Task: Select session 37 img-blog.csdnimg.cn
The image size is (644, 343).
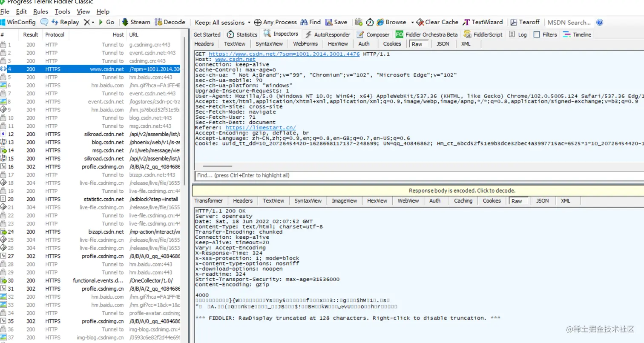Action: (x=90, y=337)
